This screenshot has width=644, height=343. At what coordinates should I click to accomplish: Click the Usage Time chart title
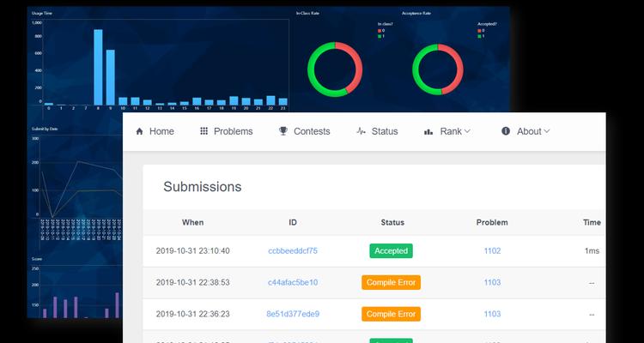(x=42, y=13)
